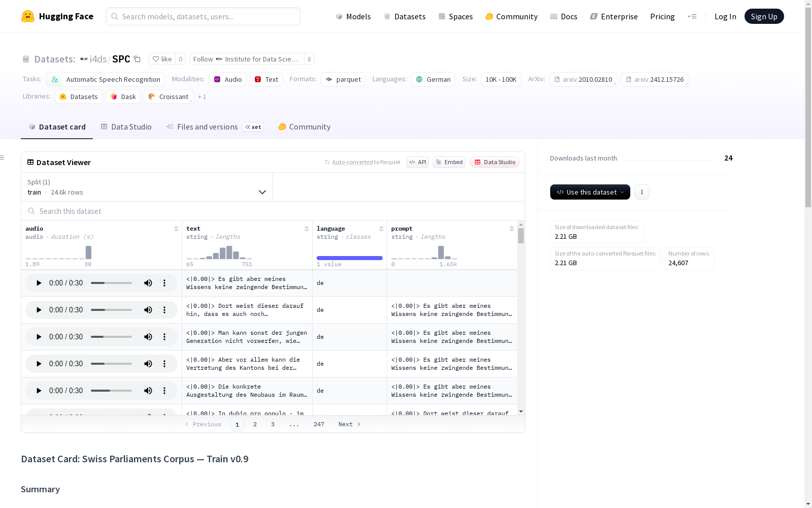Open the Use this dataset dropdown

[x=590, y=192]
